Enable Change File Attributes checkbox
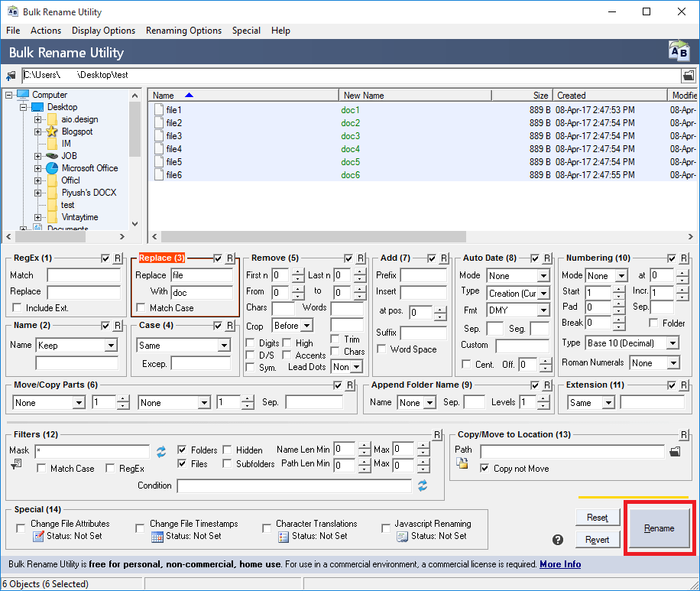700x591 pixels. [x=21, y=528]
